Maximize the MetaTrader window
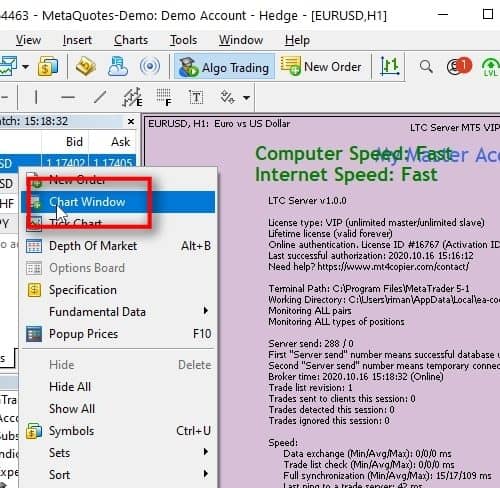This screenshot has width=500, height=488. [x=488, y=14]
